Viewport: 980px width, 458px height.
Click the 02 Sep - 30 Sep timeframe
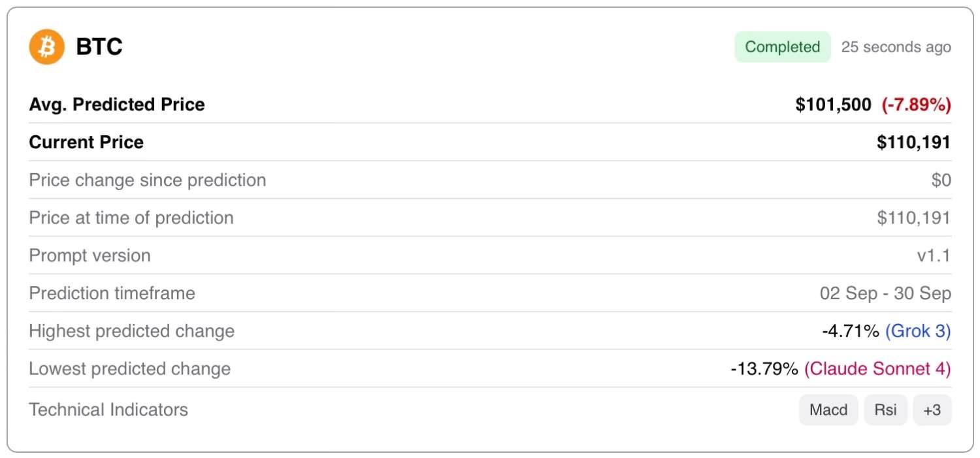click(x=885, y=293)
